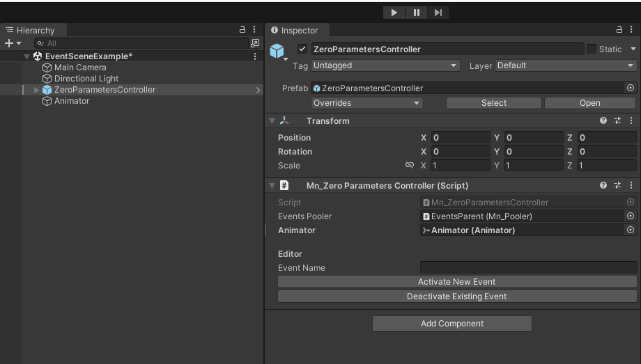Edit Rotation Z field
This screenshot has width=641, height=364.
[x=607, y=152]
